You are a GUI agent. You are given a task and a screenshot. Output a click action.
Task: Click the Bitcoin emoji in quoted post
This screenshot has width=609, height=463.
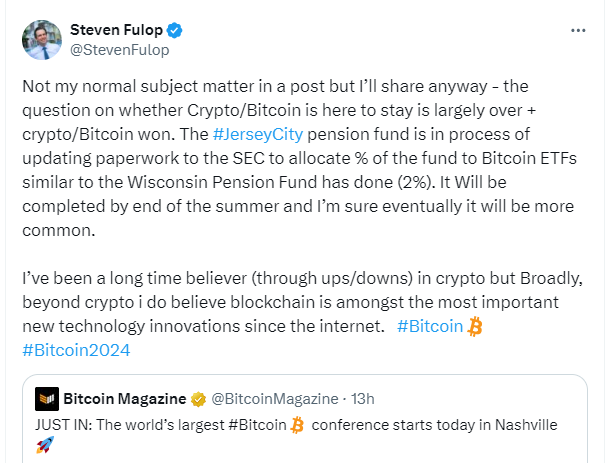(x=297, y=424)
